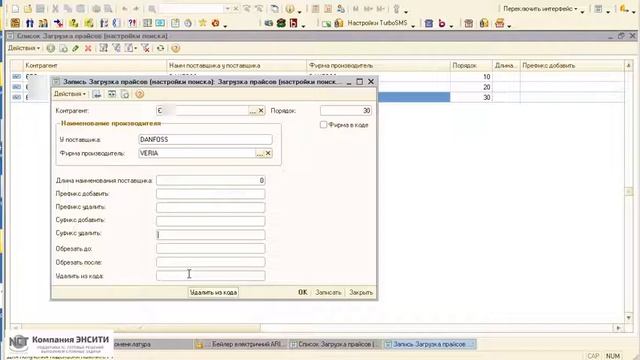Image resolution: width=640 pixels, height=360 pixels.
Task: Click 'Удалить из кода' input field
Action: tap(211, 276)
